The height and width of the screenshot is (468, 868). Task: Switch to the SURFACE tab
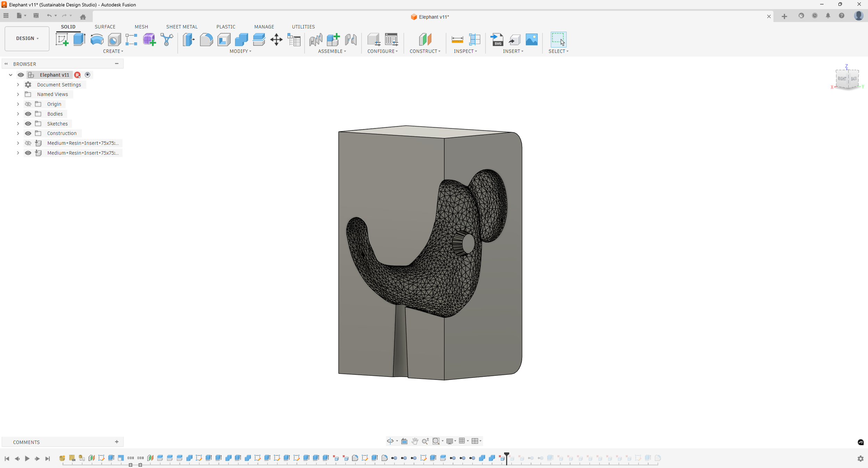(105, 27)
